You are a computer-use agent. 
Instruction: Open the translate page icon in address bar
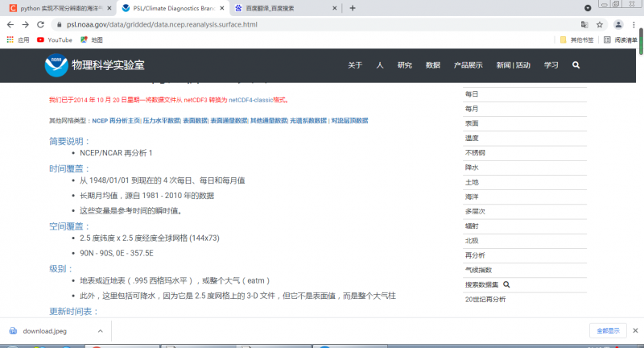point(584,24)
